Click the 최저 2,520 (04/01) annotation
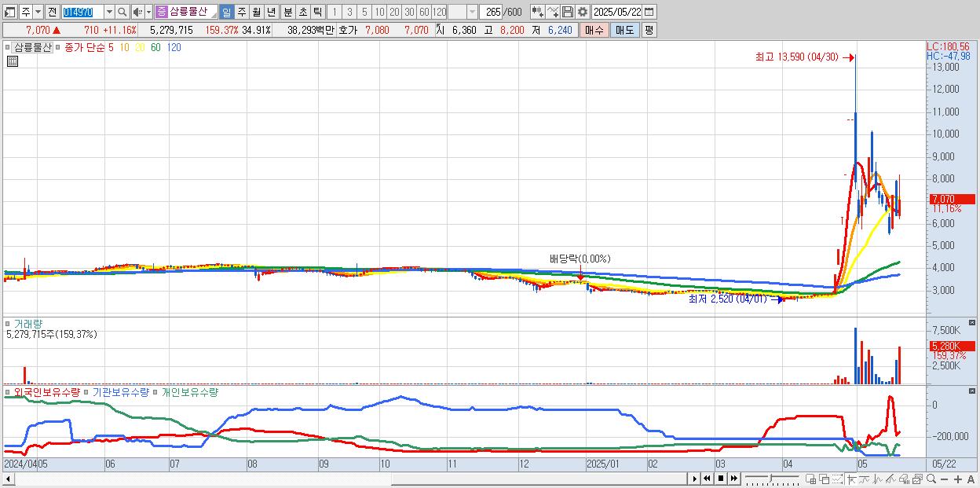980x488 pixels. tap(730, 299)
